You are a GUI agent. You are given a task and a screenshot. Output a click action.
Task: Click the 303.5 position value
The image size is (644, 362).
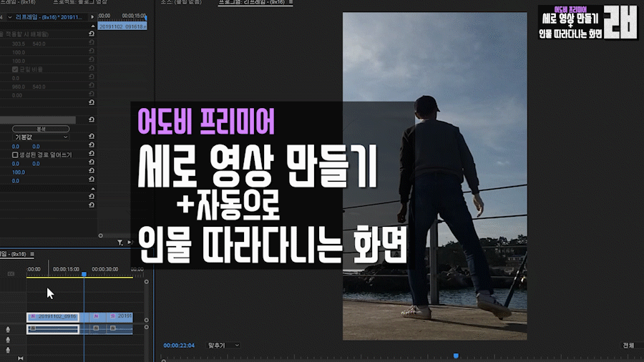[19, 44]
